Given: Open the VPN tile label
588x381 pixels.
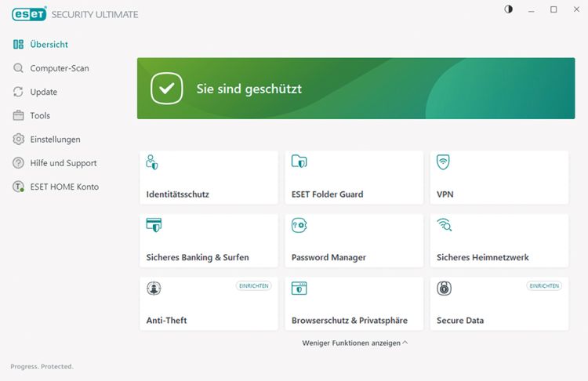Looking at the screenshot, I should pos(445,194).
